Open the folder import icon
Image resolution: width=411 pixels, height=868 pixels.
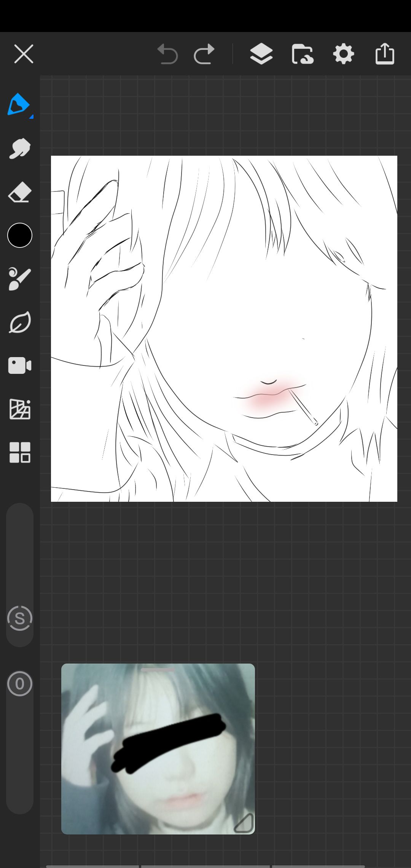(x=303, y=54)
